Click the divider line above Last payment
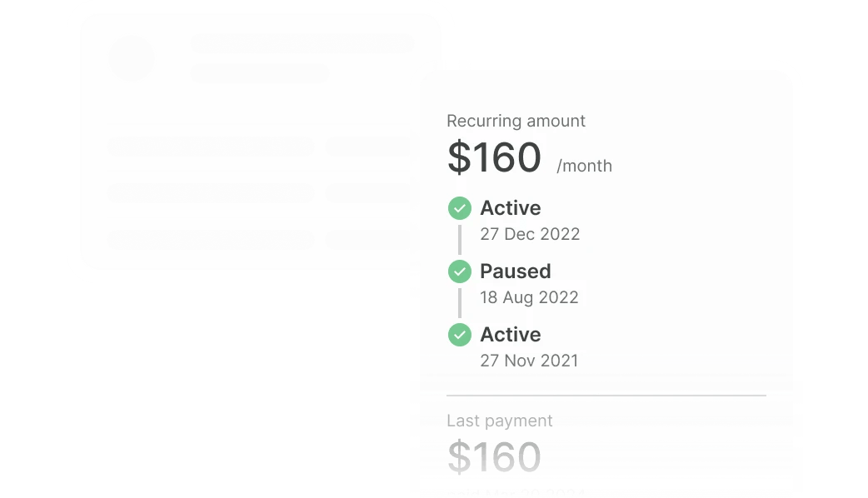 coord(606,395)
